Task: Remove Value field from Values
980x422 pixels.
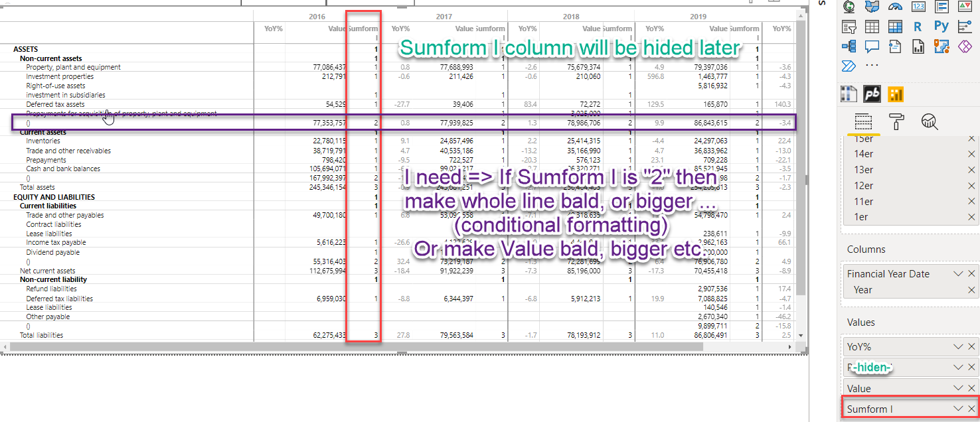Action: (971, 388)
